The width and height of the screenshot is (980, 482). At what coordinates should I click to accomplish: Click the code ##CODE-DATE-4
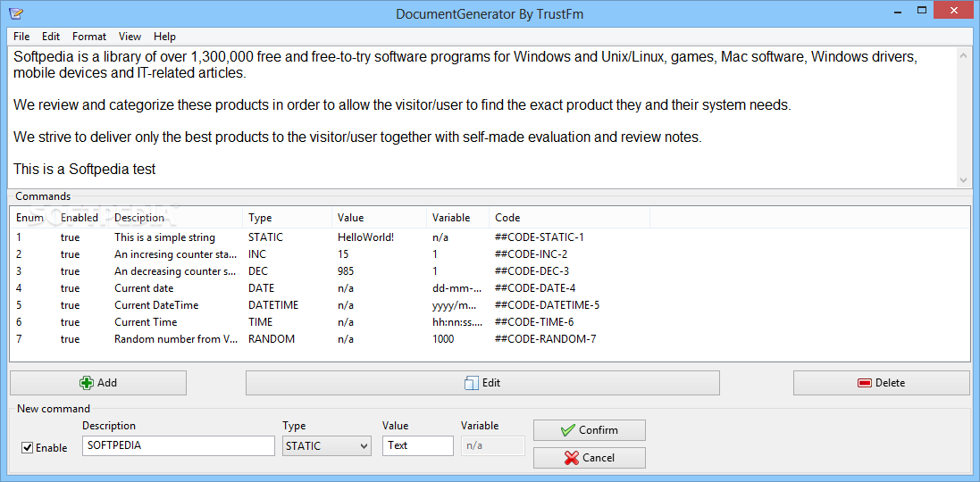(535, 288)
